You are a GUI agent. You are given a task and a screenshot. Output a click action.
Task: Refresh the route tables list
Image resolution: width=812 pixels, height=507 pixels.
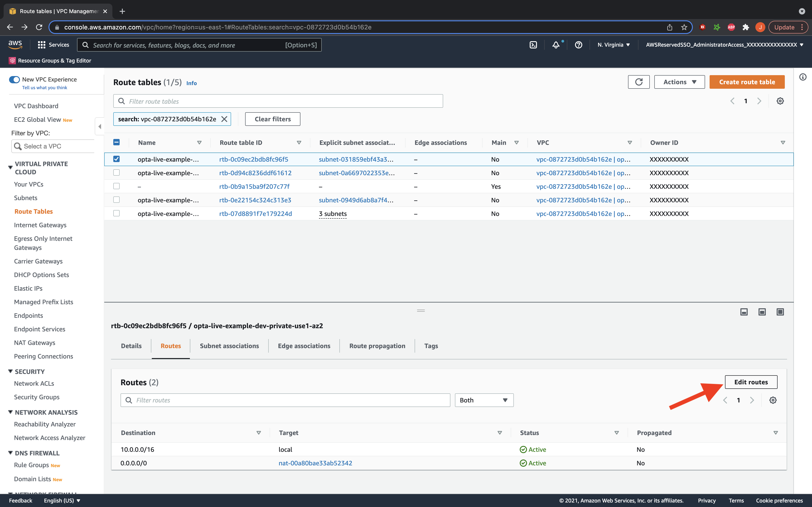coord(638,82)
